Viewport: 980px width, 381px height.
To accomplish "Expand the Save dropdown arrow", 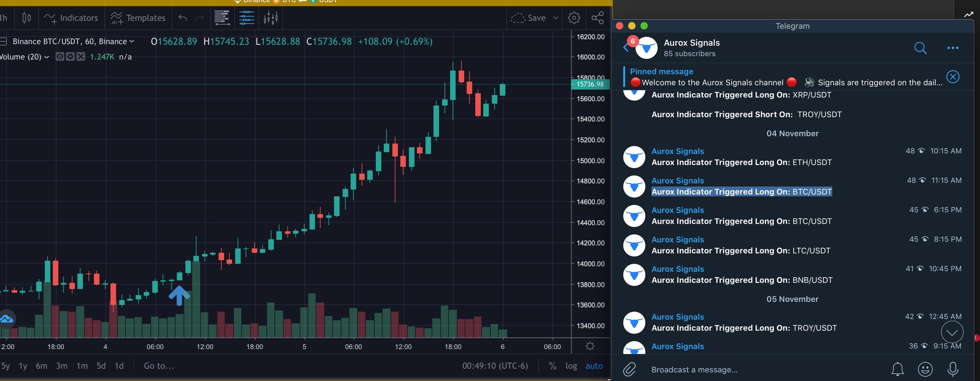I will pos(556,18).
